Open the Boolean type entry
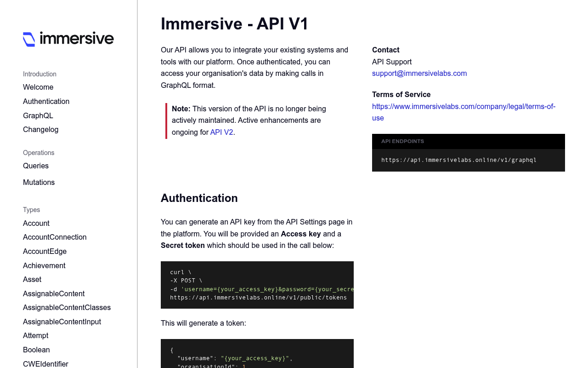The width and height of the screenshot is (588, 368). click(36, 350)
